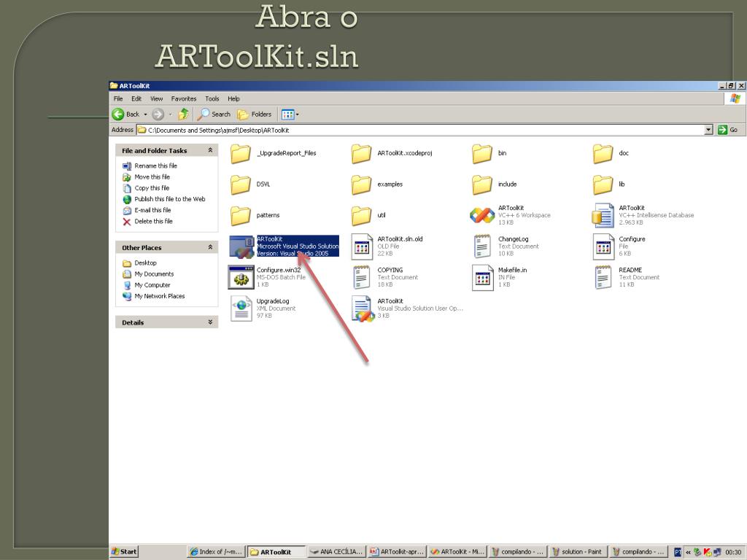Switch to ANA CECÍLIA taskbar button

tap(336, 551)
